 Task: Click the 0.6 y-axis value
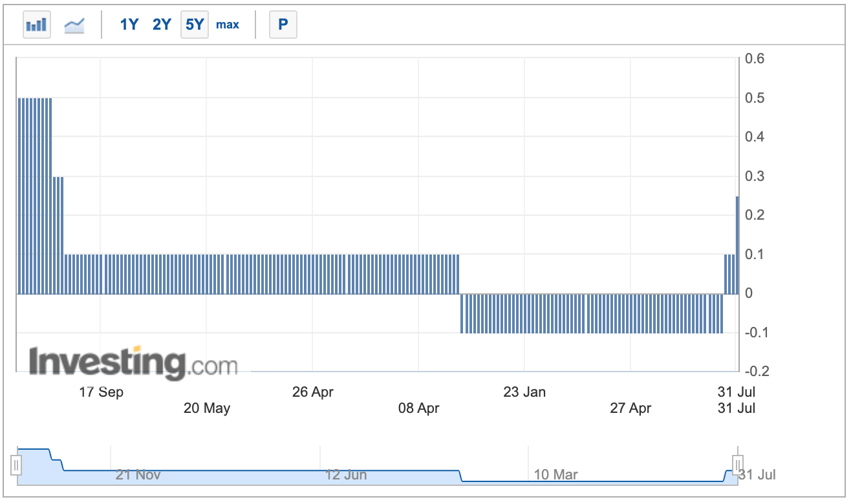(x=755, y=59)
